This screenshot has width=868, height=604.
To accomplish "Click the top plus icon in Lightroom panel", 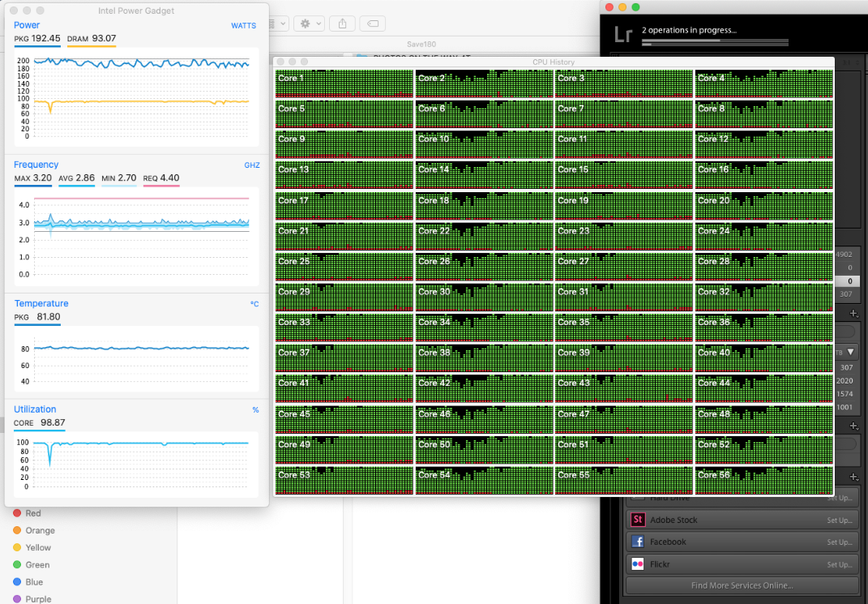I will (x=853, y=314).
